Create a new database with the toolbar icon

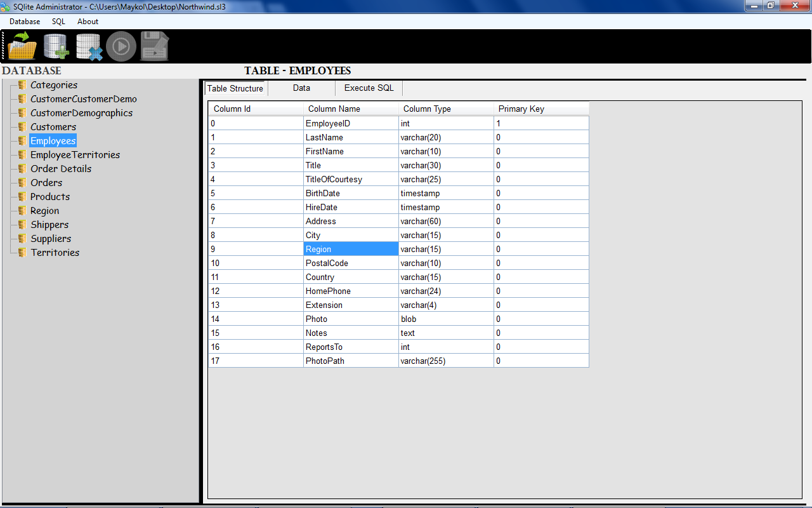(x=55, y=46)
